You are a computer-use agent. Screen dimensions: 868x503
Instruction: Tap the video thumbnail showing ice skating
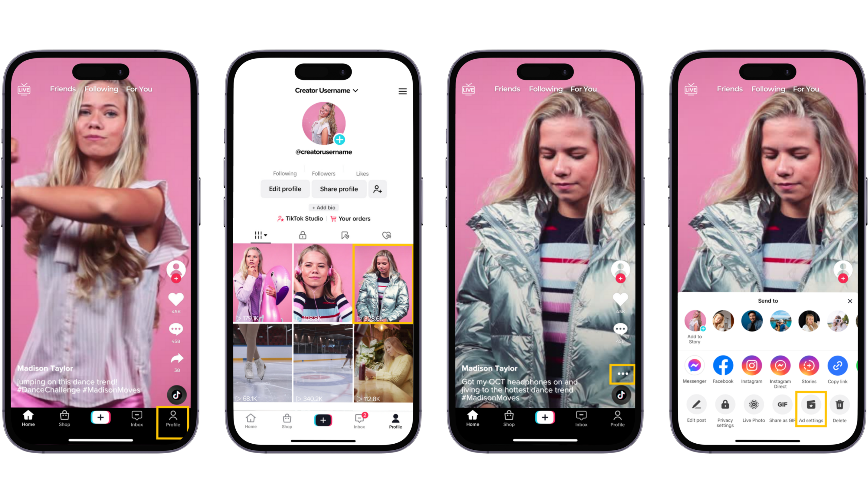point(261,363)
